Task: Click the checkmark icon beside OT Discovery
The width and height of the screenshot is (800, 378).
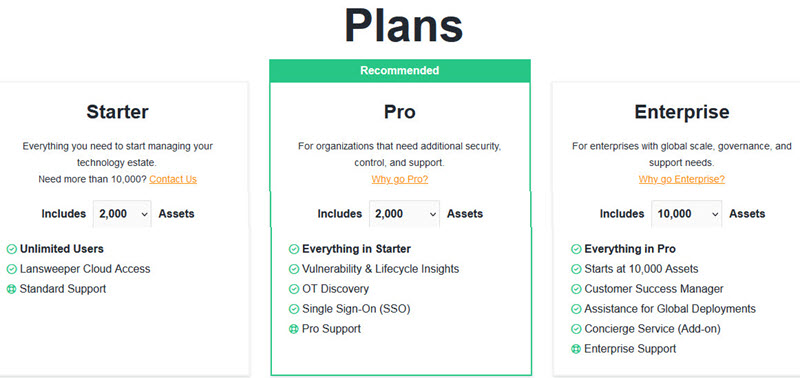Action: [x=294, y=289]
